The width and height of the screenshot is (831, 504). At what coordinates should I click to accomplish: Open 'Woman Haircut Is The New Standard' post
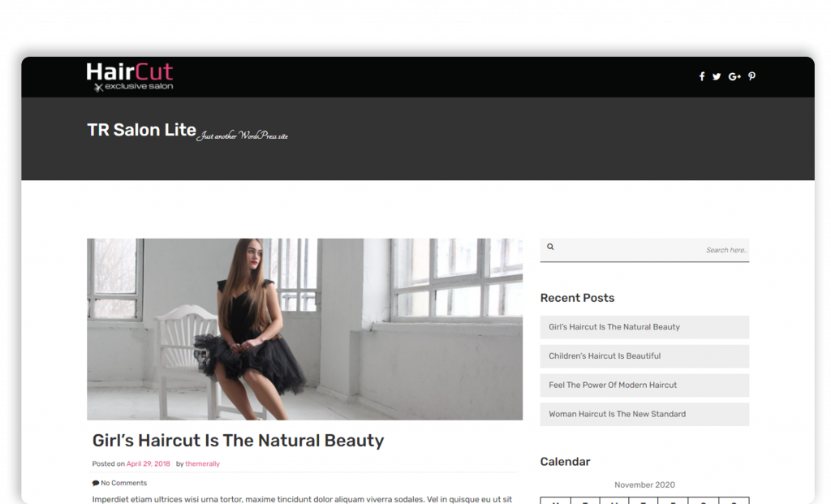644,415
